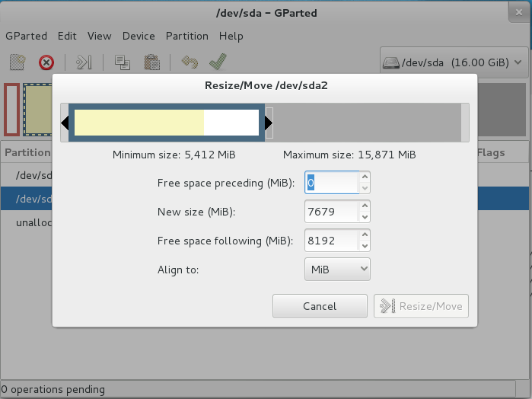The width and height of the screenshot is (532, 399).
Task: Close the GParted window
Action: coord(519,13)
